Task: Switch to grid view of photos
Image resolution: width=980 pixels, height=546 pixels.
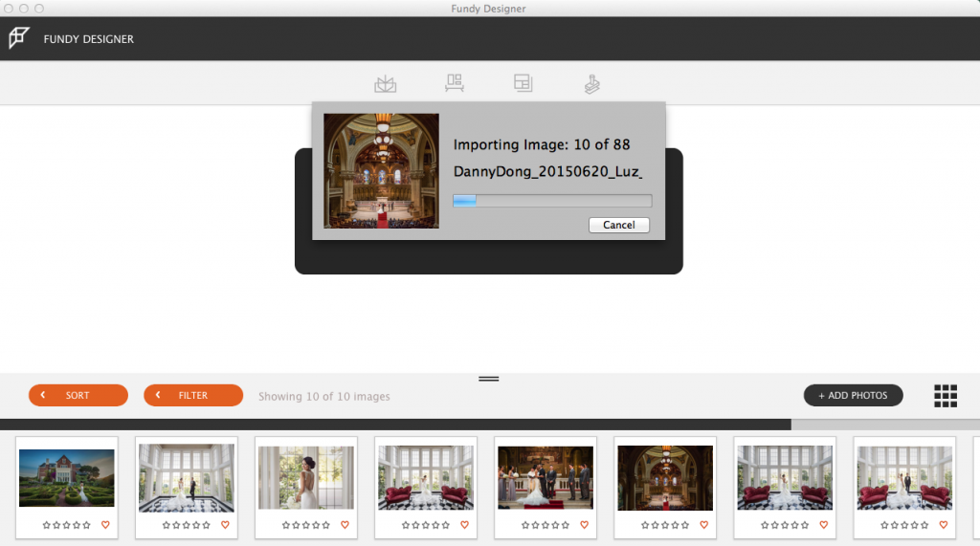Action: pyautogui.click(x=946, y=396)
